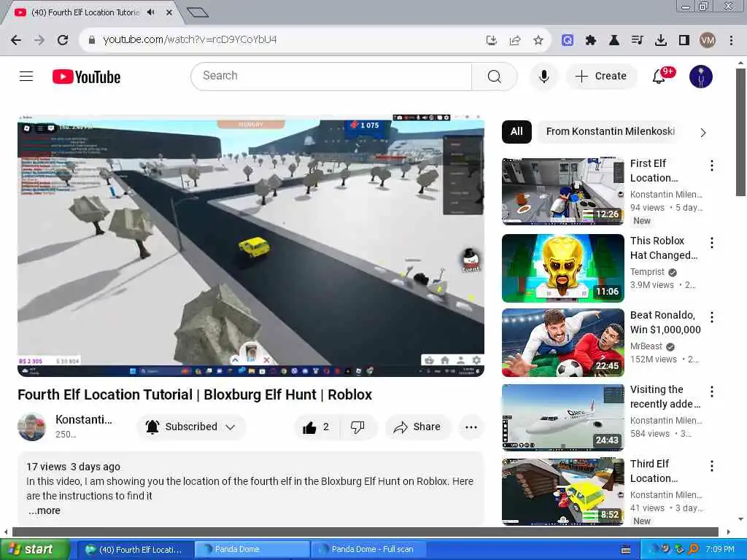
Task: Go back to the previous browser page
Action: [16, 40]
